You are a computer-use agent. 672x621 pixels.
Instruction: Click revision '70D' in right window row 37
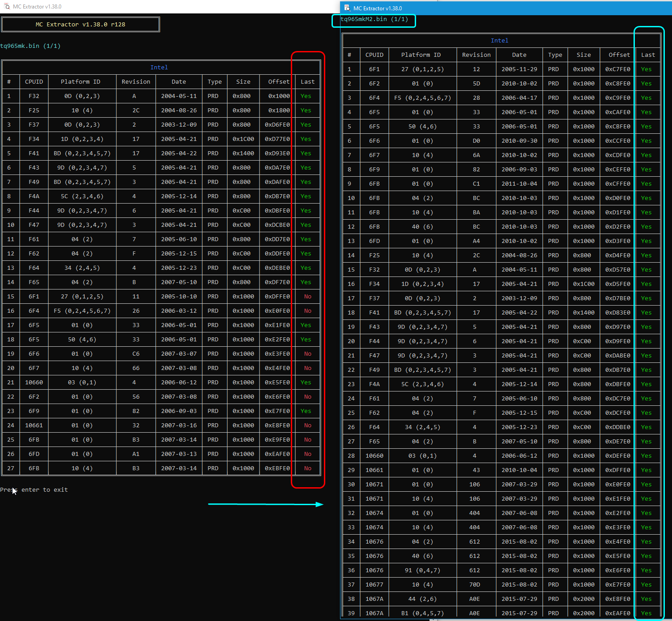pos(475,585)
